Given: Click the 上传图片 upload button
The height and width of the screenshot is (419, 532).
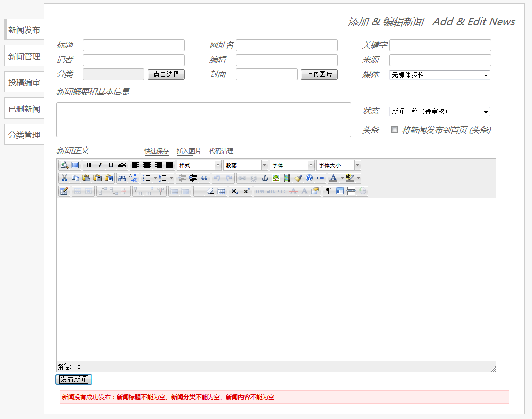Looking at the screenshot, I should (x=319, y=74).
